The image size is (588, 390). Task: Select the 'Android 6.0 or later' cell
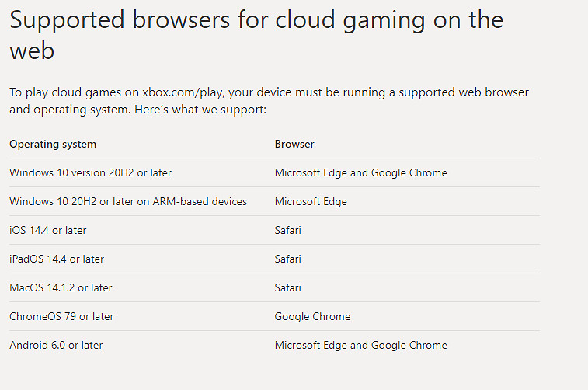(x=56, y=345)
